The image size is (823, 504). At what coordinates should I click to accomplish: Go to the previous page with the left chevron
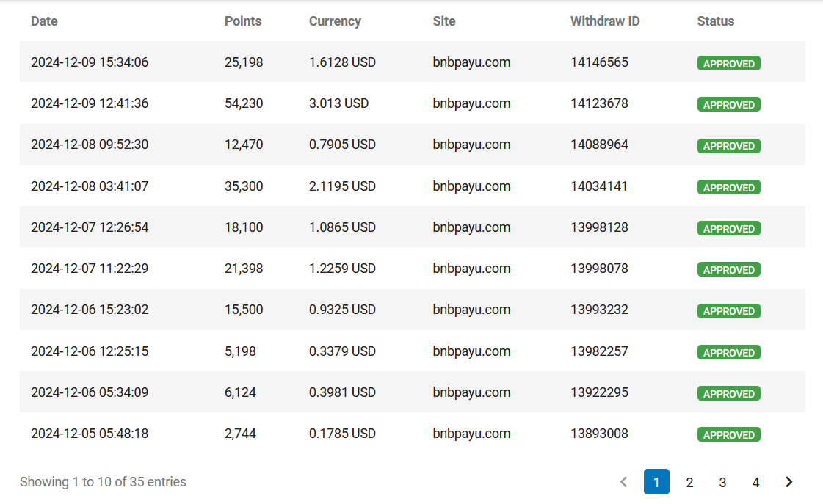623,482
